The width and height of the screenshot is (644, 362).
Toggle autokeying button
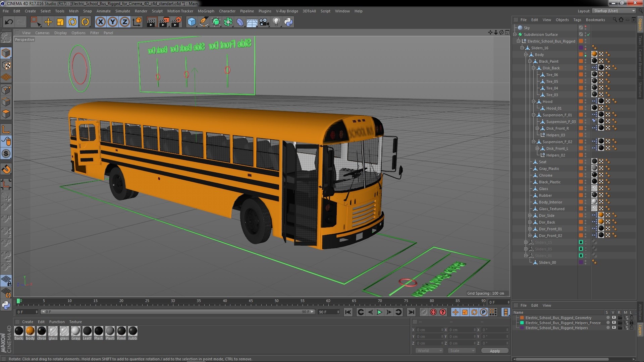pos(433,312)
